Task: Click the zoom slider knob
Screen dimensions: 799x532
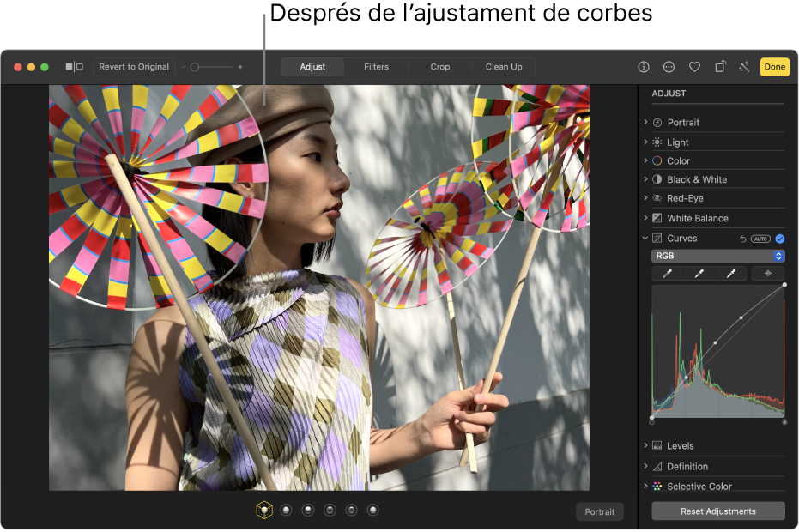Action: [195, 67]
